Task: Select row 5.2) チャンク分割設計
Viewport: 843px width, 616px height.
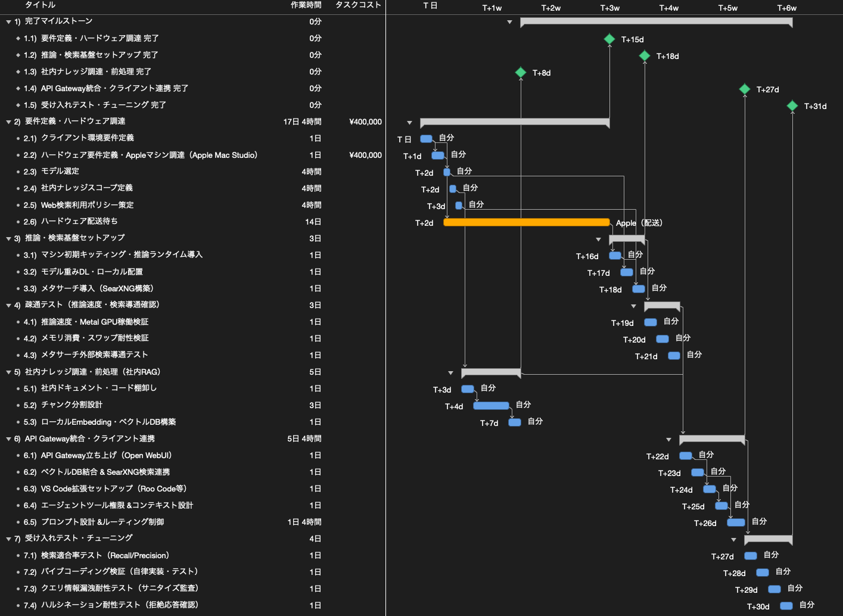Action: pyautogui.click(x=192, y=405)
